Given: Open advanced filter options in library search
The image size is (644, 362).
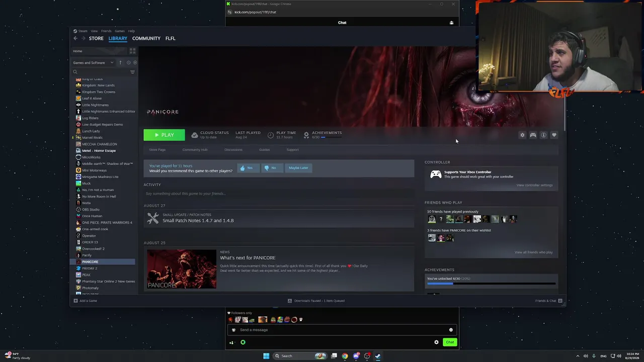Looking at the screenshot, I should (x=132, y=72).
